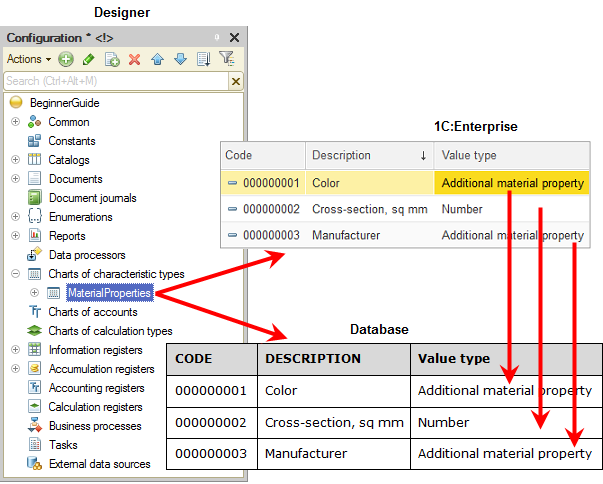Expand the Accumulation registers branch

(x=15, y=368)
